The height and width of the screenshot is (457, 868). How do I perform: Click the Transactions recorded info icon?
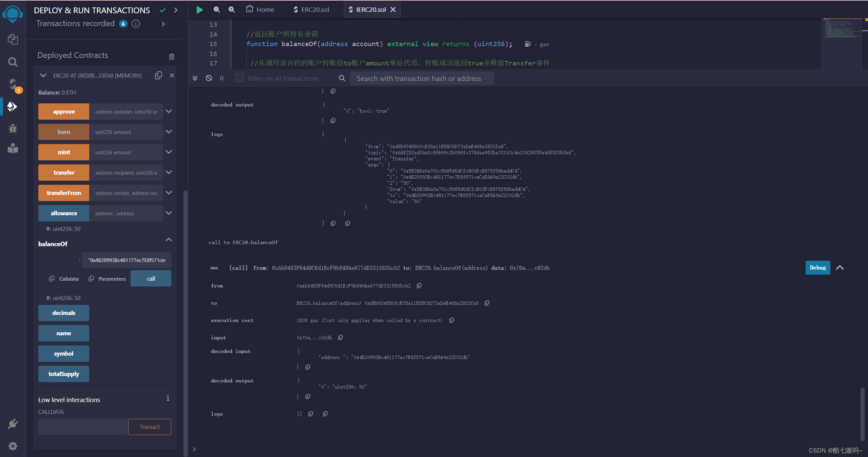click(136, 24)
